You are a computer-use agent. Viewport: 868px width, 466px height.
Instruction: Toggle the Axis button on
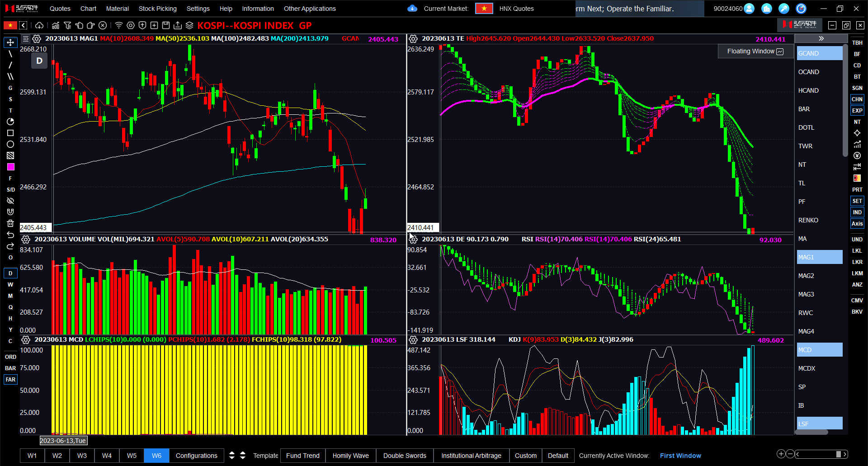pyautogui.click(x=857, y=224)
